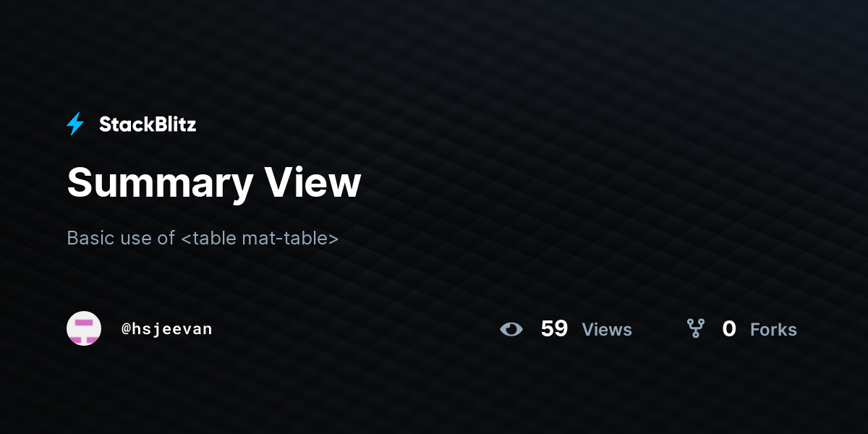The image size is (868, 434).
Task: Click the fork icon beside 0 Forks
Action: [x=696, y=329]
